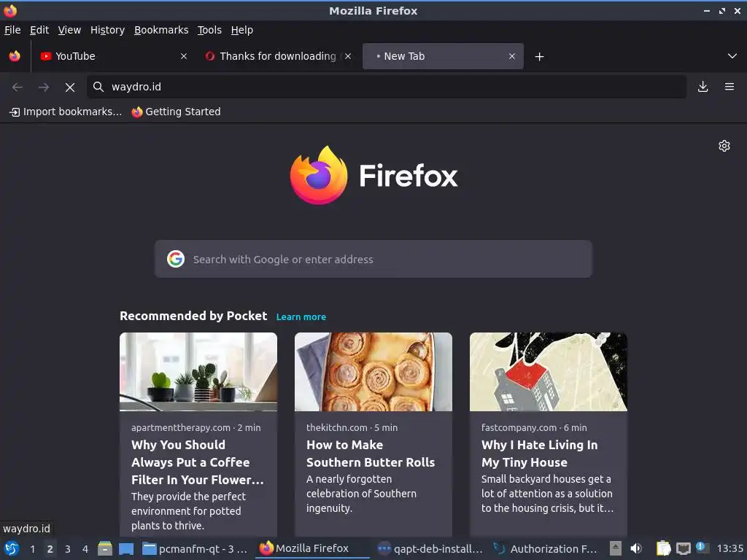Click the search magnifier icon in address bar
This screenshot has height=560, width=747.
pyautogui.click(x=98, y=87)
